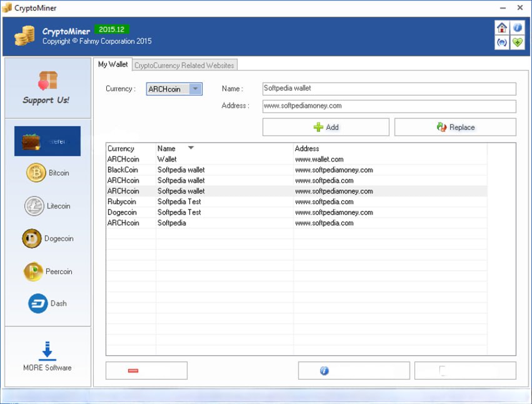Click the red minus remove button
Viewport: 532px width, 404px height.
[x=146, y=371]
